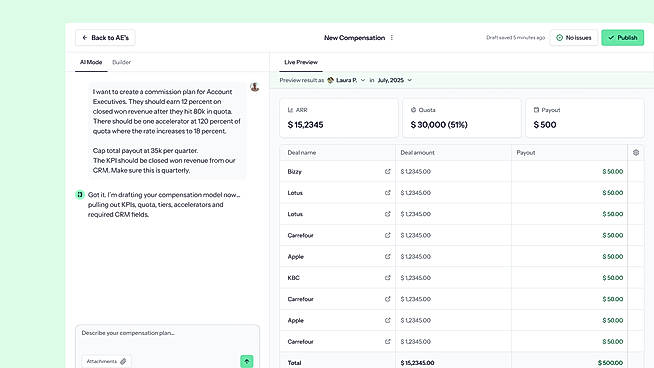This screenshot has width=654, height=368.
Task: Click the No issues status button
Action: 574,38
